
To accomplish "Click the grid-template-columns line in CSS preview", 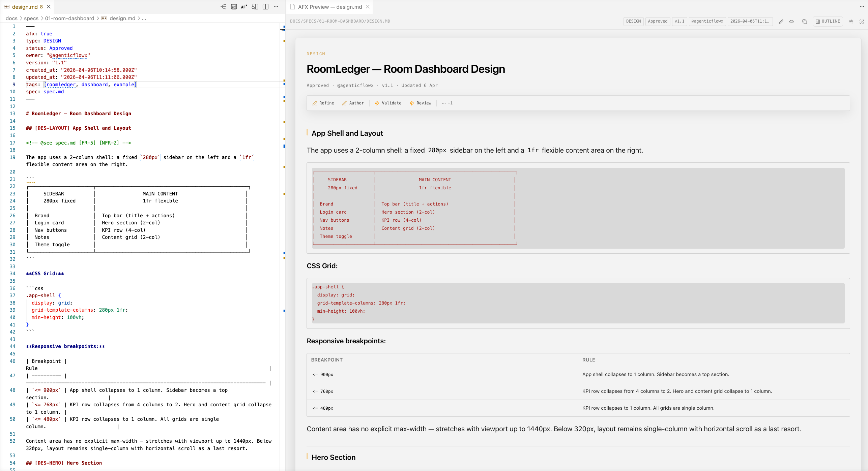I will pos(361,303).
